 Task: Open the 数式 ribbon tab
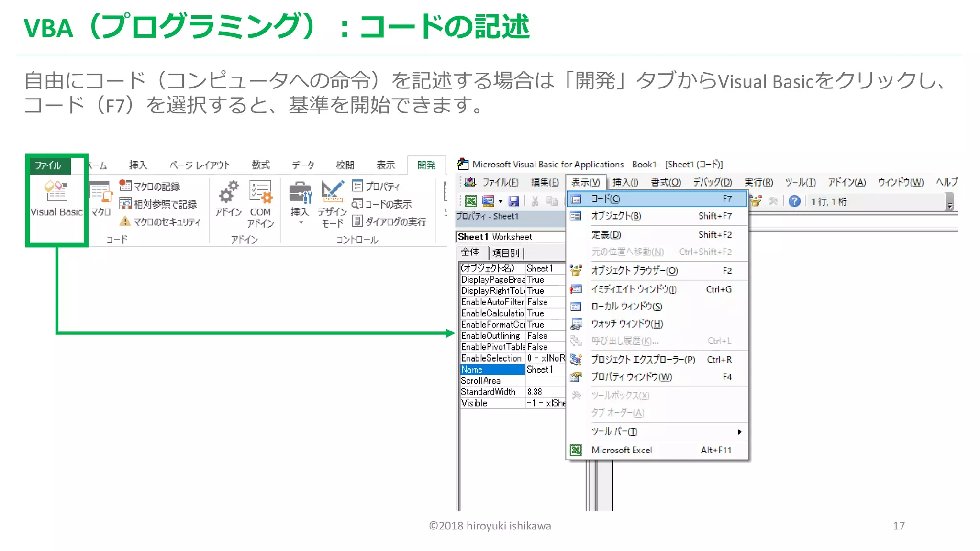261,165
